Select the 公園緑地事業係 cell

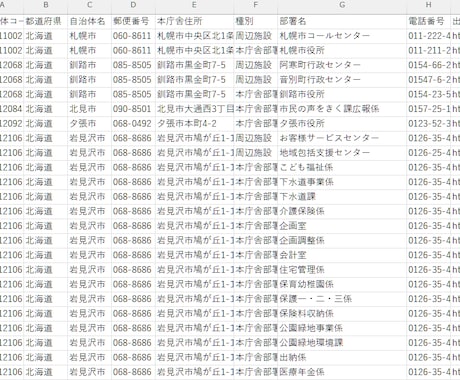pos(342,328)
